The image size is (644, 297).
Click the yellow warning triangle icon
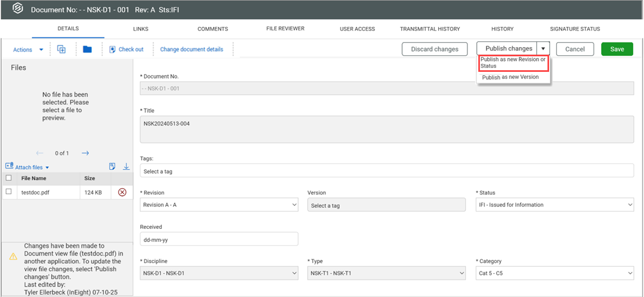pyautogui.click(x=13, y=257)
